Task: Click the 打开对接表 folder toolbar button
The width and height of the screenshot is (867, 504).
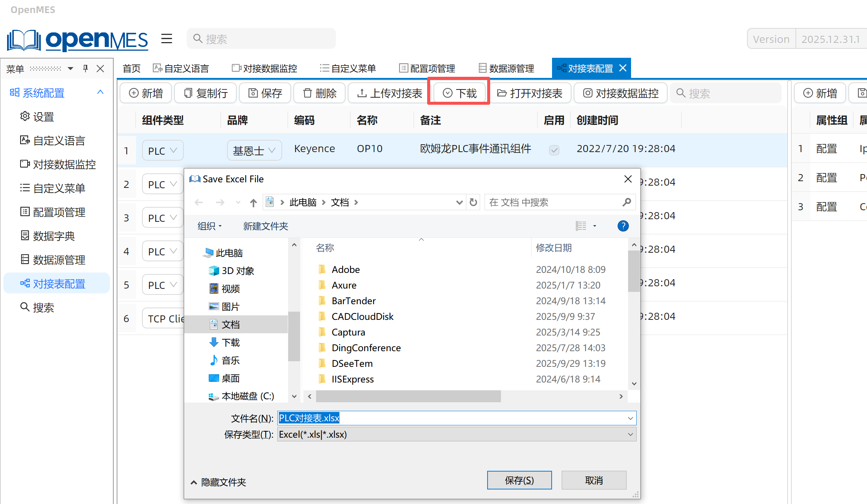Action: pyautogui.click(x=530, y=93)
